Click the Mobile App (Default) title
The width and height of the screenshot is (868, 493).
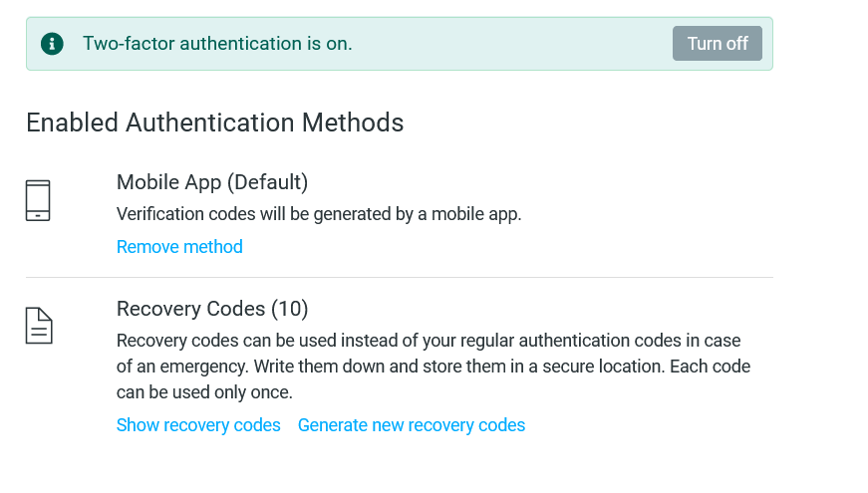tap(211, 182)
